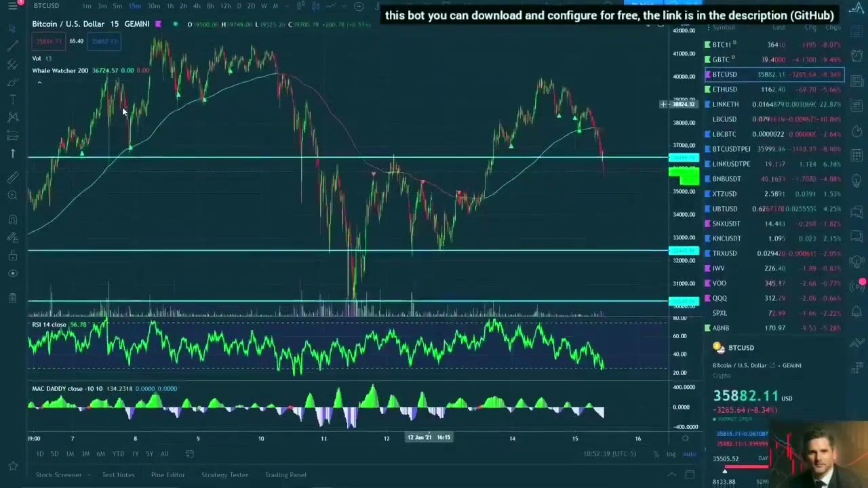Lock all drawing tools
Viewport: 868px width, 488px height.
[12, 256]
